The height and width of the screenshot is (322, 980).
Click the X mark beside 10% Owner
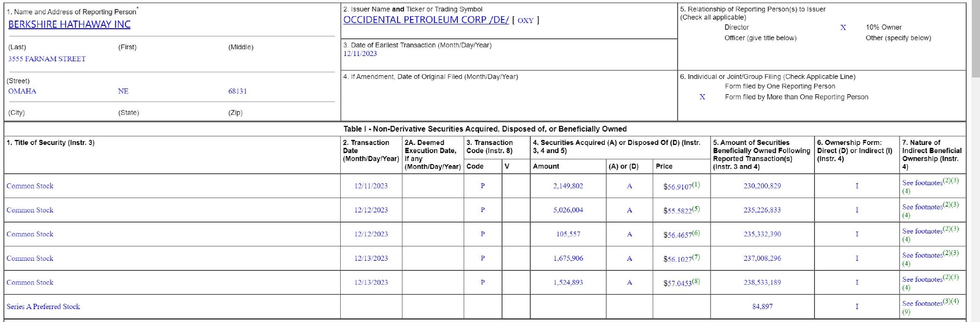pos(843,28)
